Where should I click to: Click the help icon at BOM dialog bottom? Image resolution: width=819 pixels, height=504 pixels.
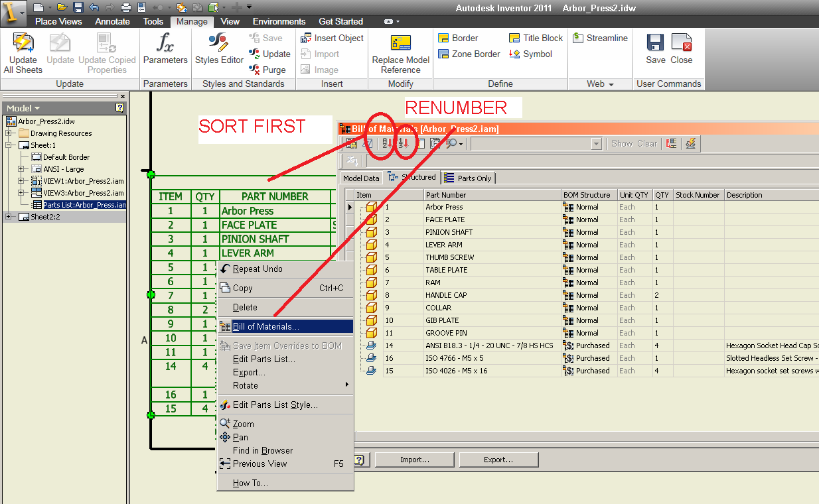click(360, 460)
